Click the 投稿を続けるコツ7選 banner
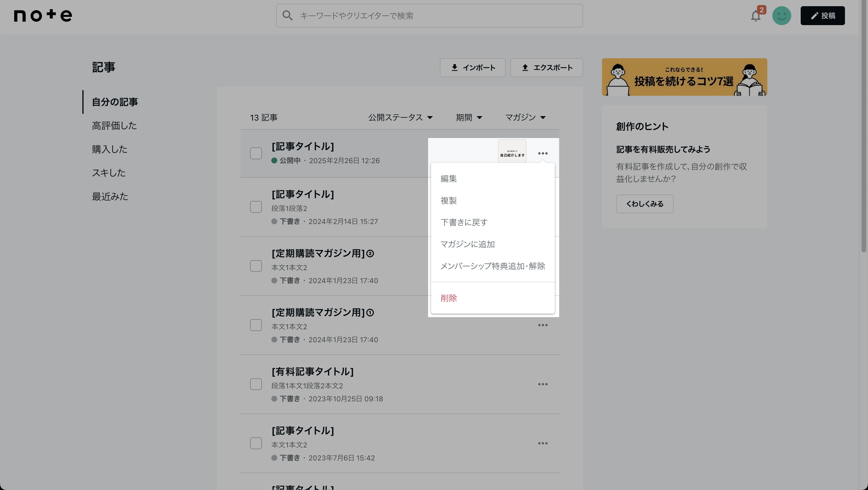This screenshot has height=490, width=868. pos(684,77)
